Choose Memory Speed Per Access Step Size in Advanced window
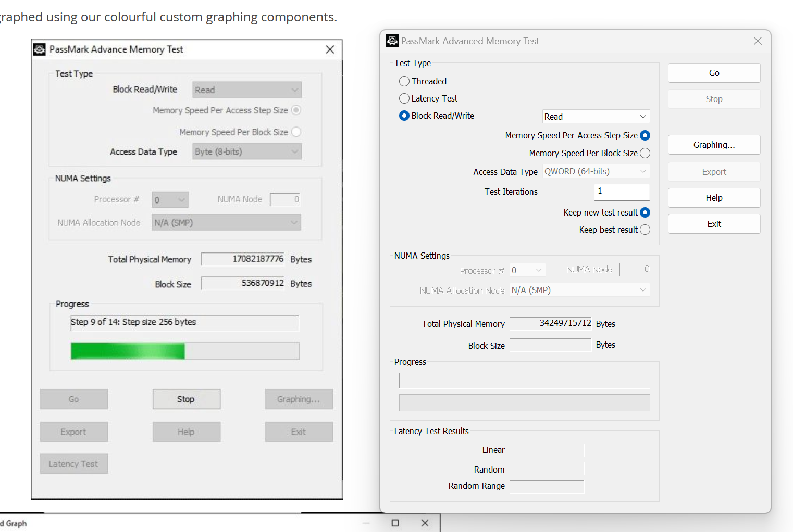 645,135
